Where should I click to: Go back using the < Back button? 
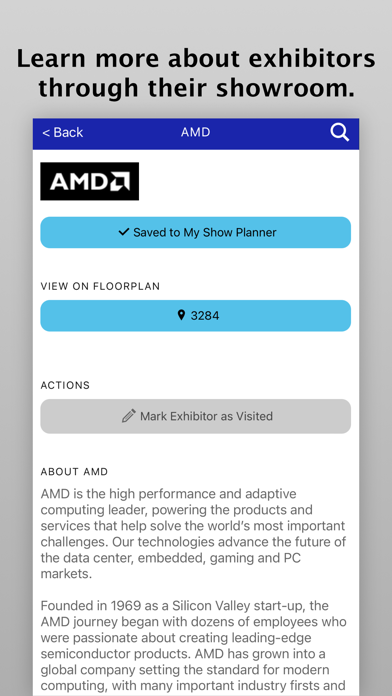[x=63, y=132]
